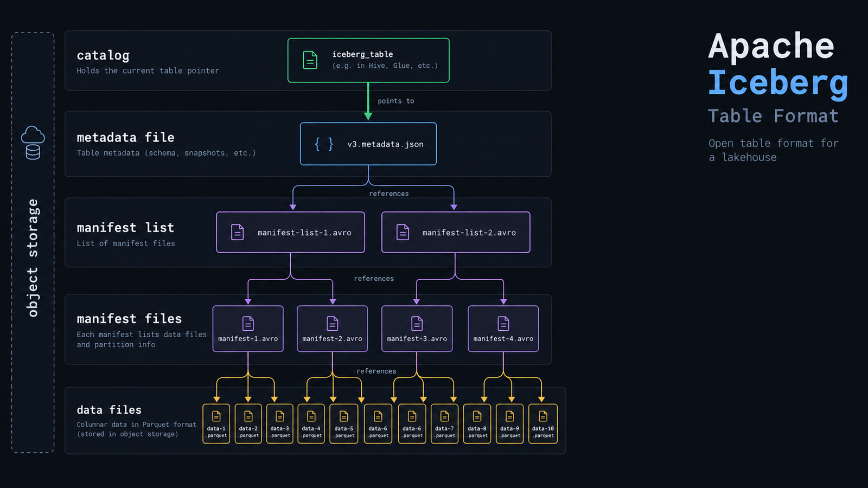Viewport: 868px width, 488px height.
Task: Click the 'manifest-4.avro' file name
Action: [503, 339]
